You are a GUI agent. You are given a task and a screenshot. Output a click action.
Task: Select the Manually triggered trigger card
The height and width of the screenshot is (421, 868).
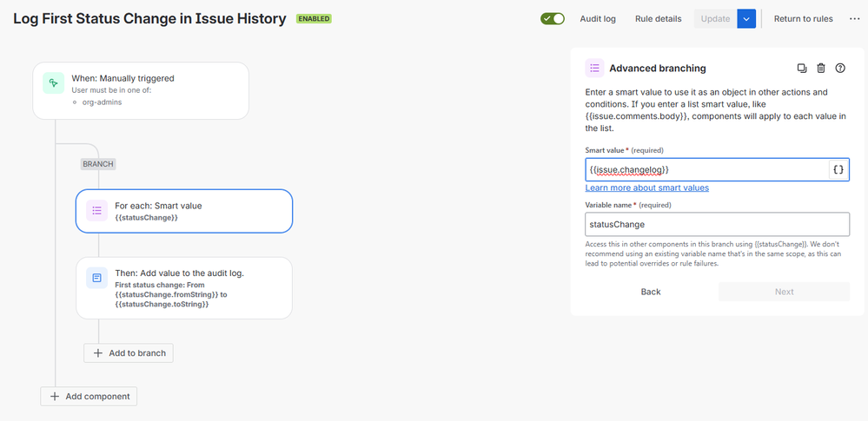[x=141, y=91]
